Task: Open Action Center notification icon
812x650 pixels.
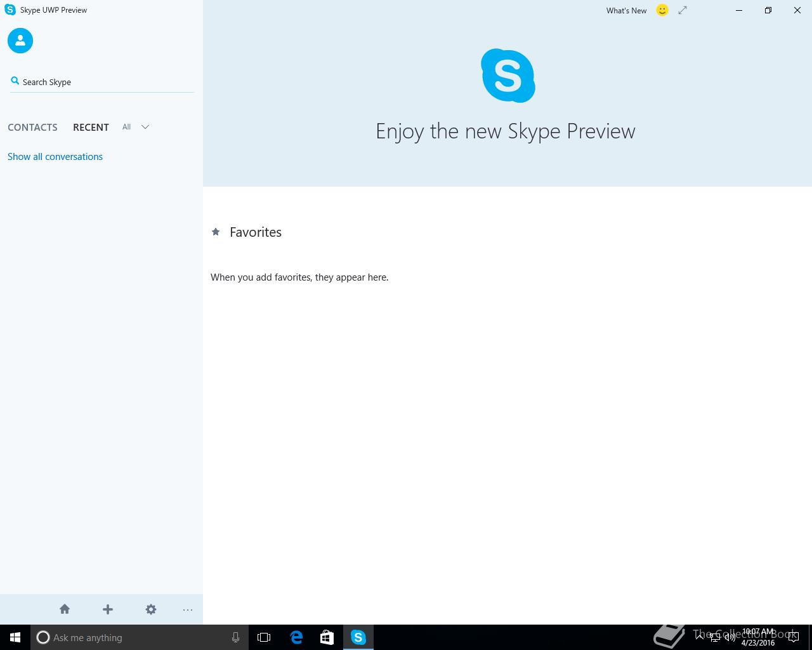Action: [793, 637]
